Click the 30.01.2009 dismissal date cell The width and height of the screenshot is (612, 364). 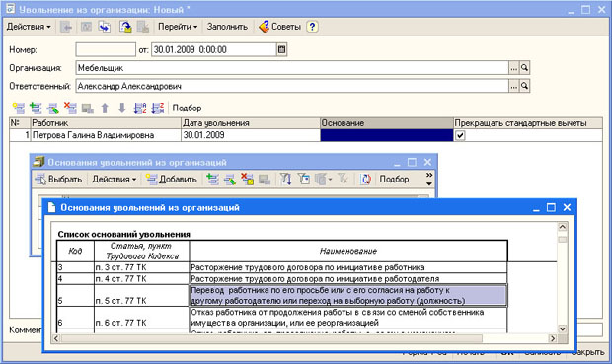(251, 135)
